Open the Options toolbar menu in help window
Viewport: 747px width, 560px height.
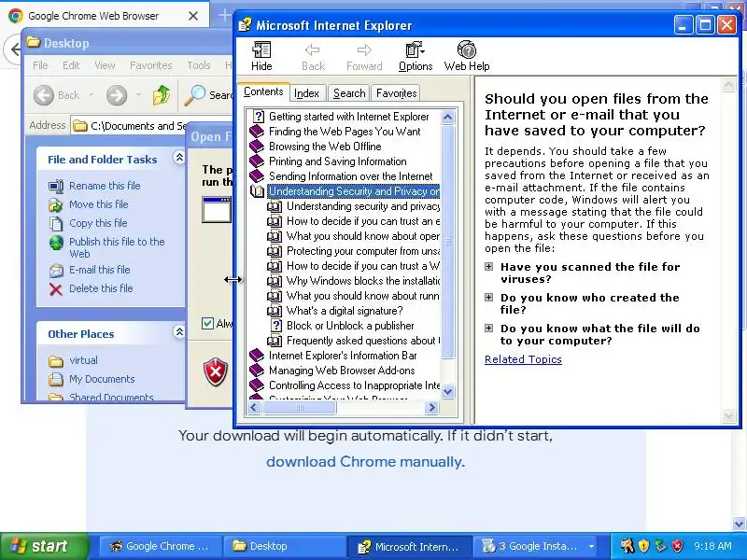(x=415, y=56)
